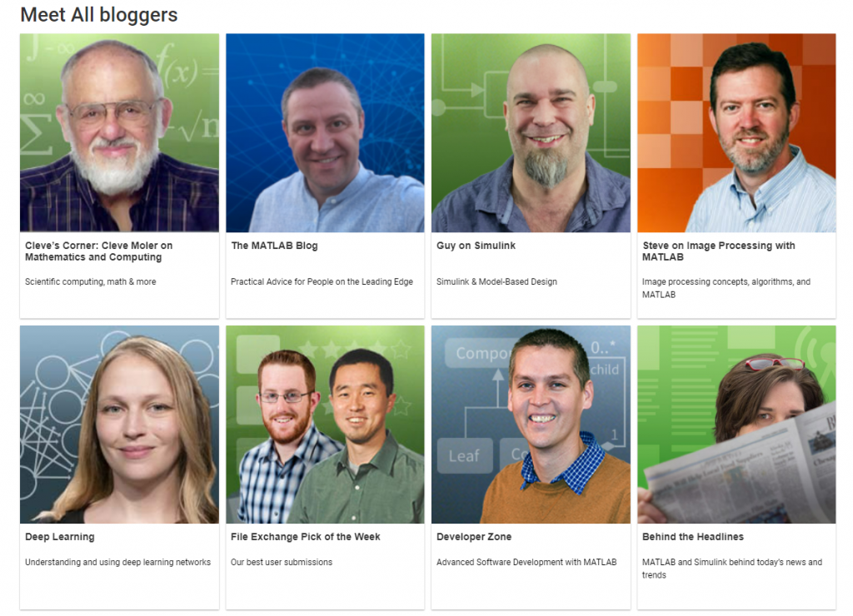853x616 pixels.
Task: Open Cleve's Corner blog title link
Action: pyautogui.click(x=98, y=251)
